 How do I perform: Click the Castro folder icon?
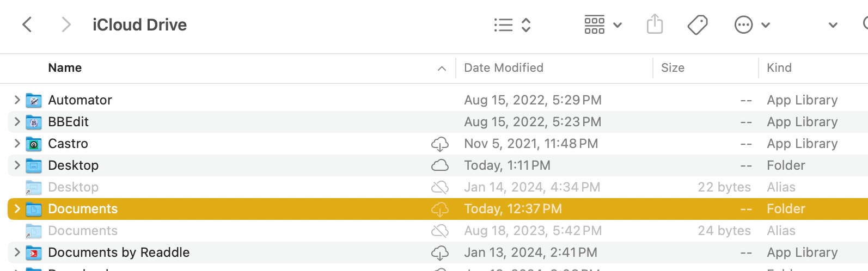[x=34, y=144]
